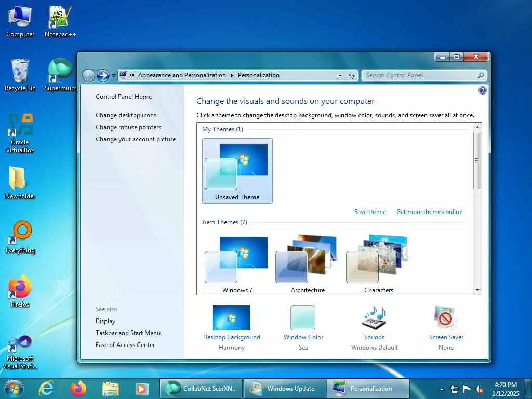This screenshot has width=532, height=399.
Task: Click the Screen Saver label link
Action: [x=446, y=337]
